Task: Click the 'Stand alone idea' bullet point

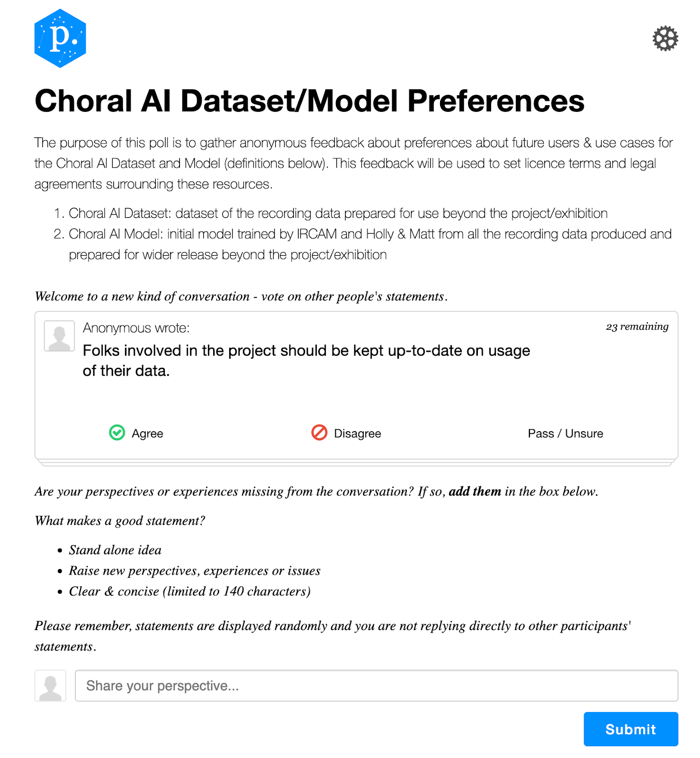Action: [115, 550]
